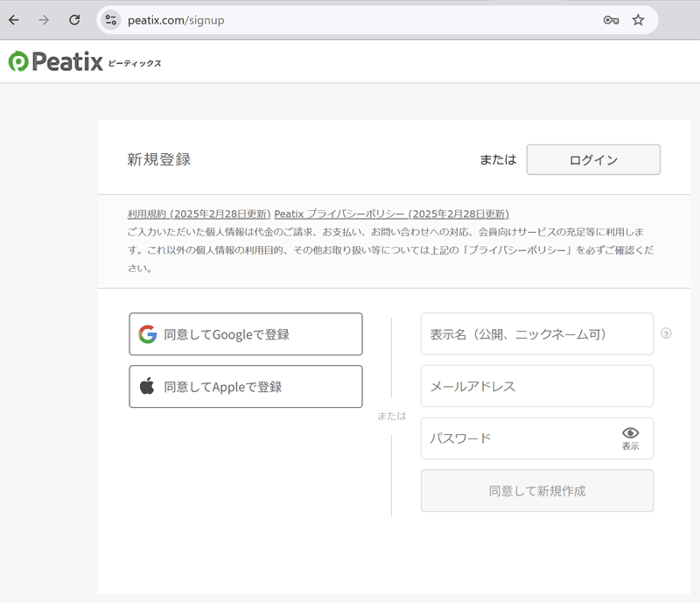Focus the 表示名 display name field
The width and height of the screenshot is (700, 603).
pos(537,334)
